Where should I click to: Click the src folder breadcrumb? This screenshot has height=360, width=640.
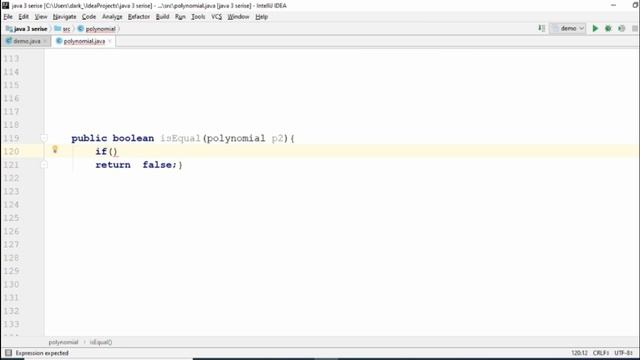[62, 29]
